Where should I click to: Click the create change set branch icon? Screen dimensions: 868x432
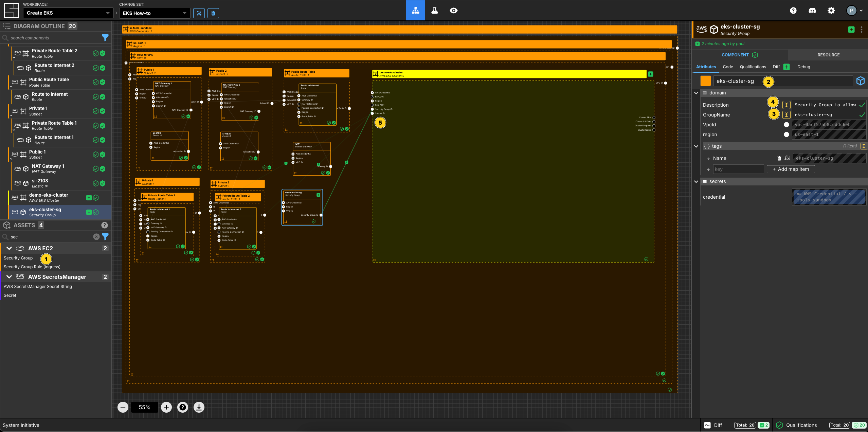[x=199, y=13]
